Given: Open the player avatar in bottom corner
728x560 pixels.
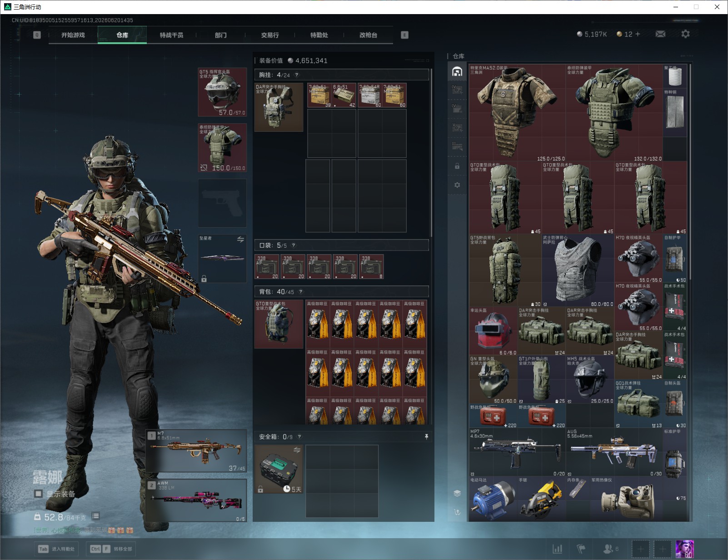Looking at the screenshot, I should (x=684, y=549).
